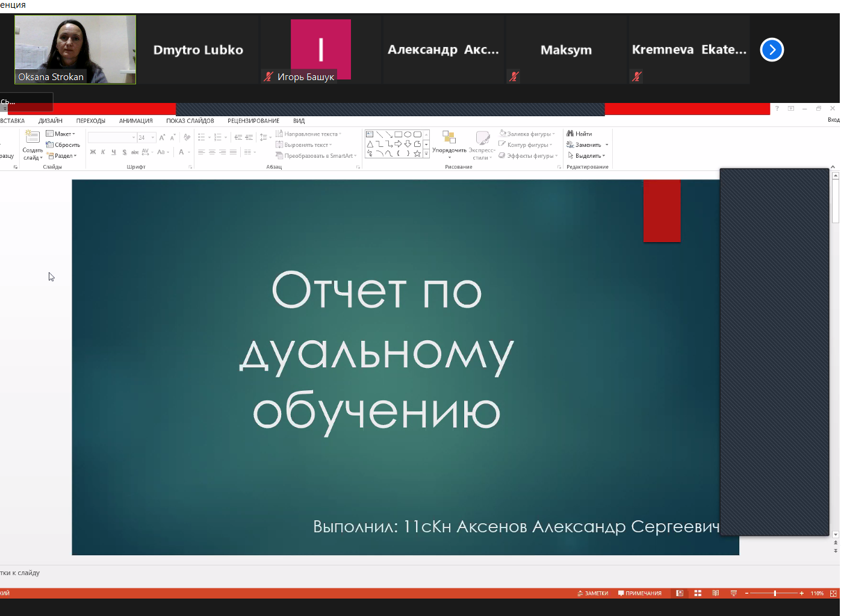Click Создать слайд new slide icon
Image resolution: width=841 pixels, height=616 pixels.
[33, 137]
